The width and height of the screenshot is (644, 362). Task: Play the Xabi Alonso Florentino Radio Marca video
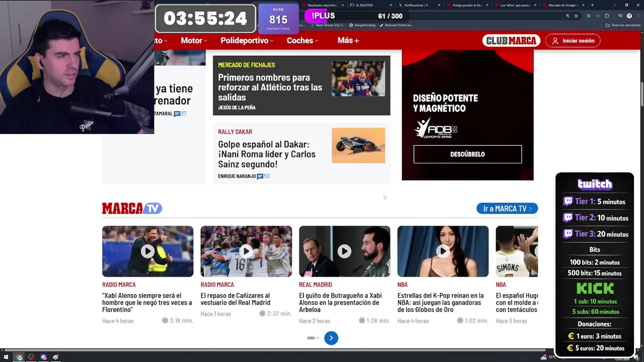147,251
